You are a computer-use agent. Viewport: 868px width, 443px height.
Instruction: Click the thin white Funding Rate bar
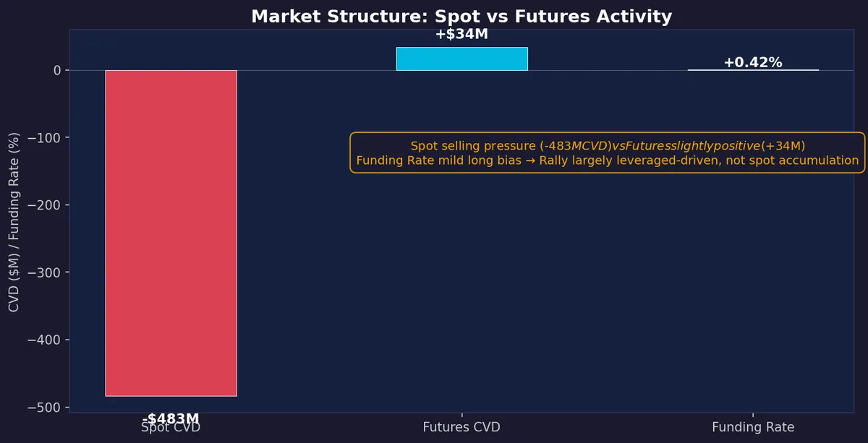(753, 70)
